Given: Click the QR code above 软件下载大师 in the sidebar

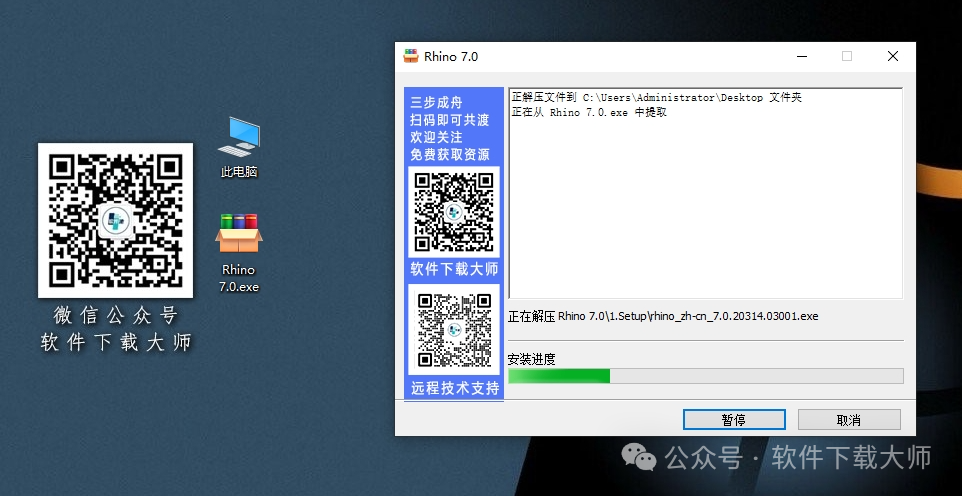Looking at the screenshot, I should tap(454, 212).
